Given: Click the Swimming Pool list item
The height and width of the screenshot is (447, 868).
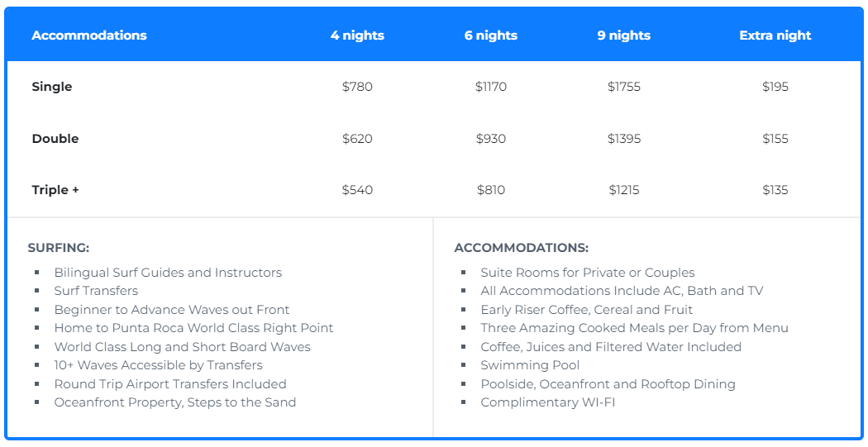Looking at the screenshot, I should pyautogui.click(x=530, y=365).
